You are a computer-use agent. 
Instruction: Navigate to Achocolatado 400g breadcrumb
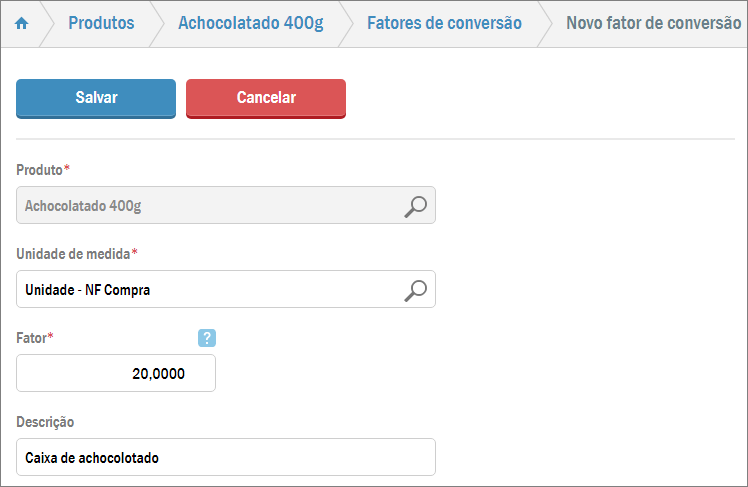[250, 23]
